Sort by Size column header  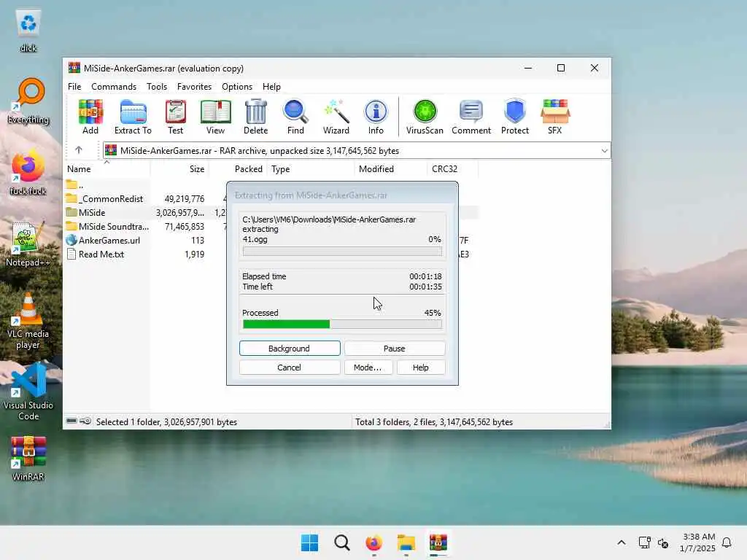[x=179, y=169]
